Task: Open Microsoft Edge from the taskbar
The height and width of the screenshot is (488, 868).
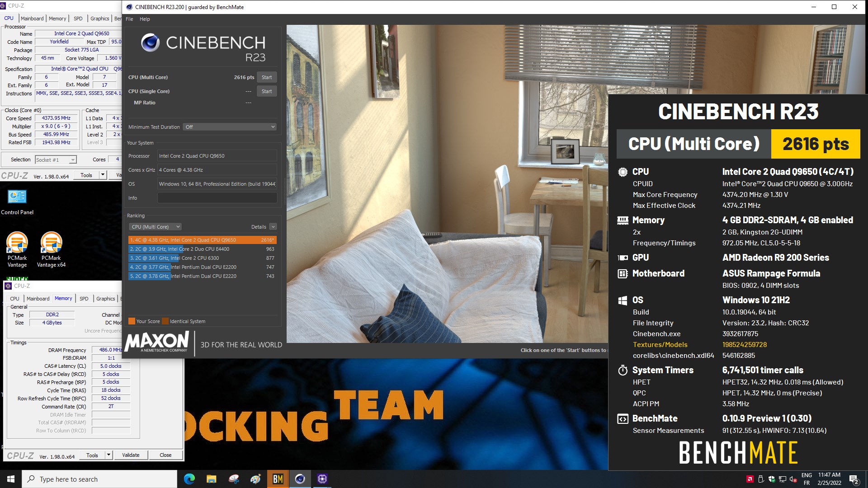Action: (x=189, y=479)
